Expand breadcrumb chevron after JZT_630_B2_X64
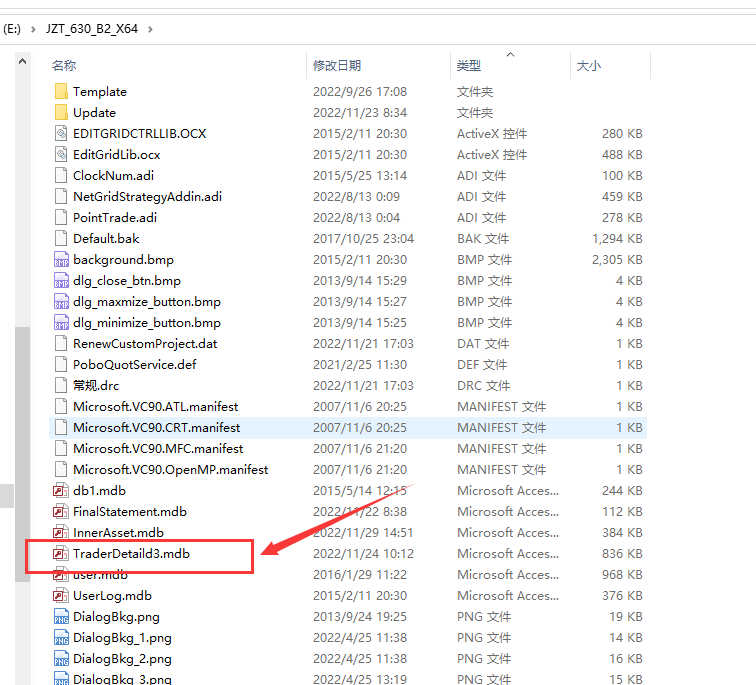Screen dimensions: 756x685 [x=150, y=29]
